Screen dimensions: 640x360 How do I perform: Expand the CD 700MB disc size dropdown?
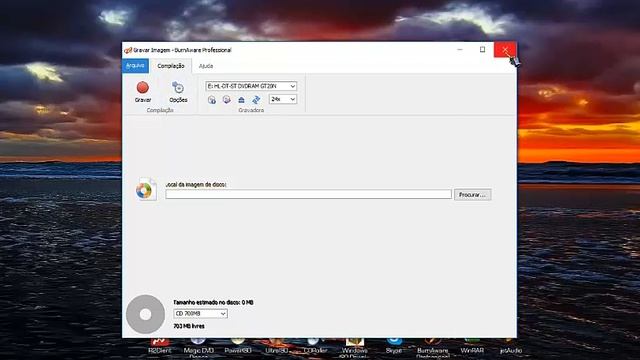[x=200, y=313]
